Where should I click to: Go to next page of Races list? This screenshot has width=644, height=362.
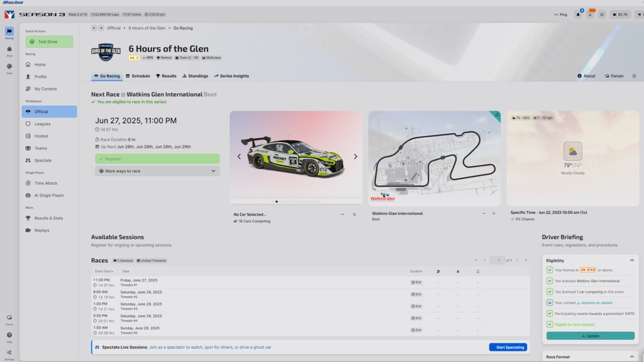tap(517, 260)
